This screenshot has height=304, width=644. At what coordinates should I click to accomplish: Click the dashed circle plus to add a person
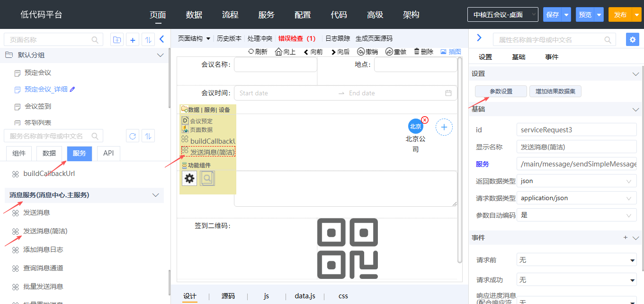point(444,127)
